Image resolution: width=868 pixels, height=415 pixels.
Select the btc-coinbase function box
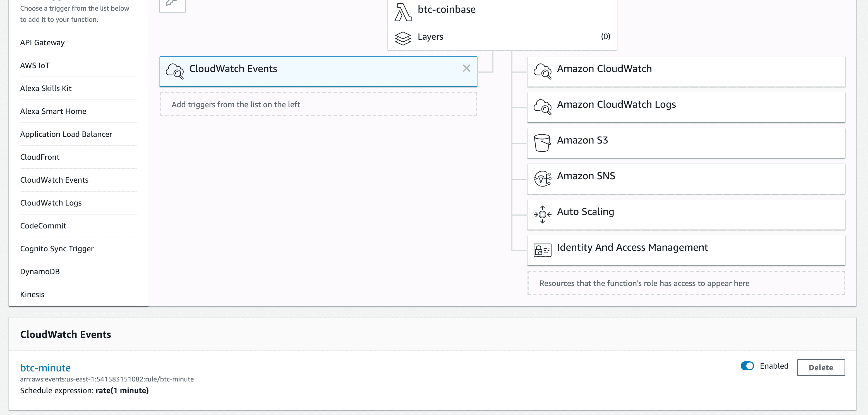(502, 13)
